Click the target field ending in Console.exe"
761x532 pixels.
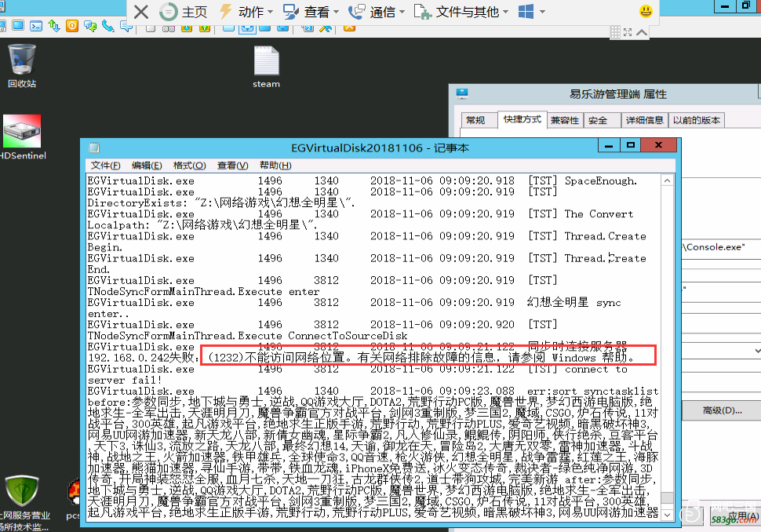721,247
